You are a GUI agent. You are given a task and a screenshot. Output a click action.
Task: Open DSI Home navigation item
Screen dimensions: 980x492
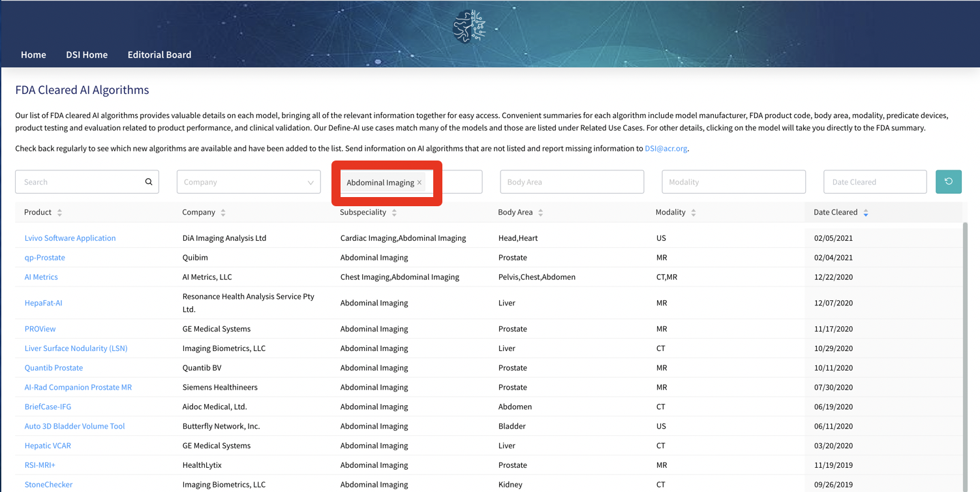pos(87,55)
